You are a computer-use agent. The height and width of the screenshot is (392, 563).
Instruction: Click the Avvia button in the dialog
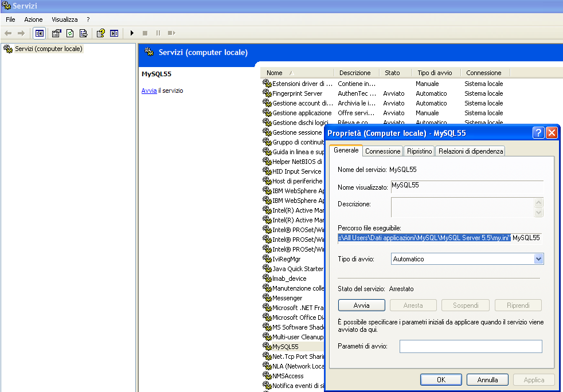(362, 305)
